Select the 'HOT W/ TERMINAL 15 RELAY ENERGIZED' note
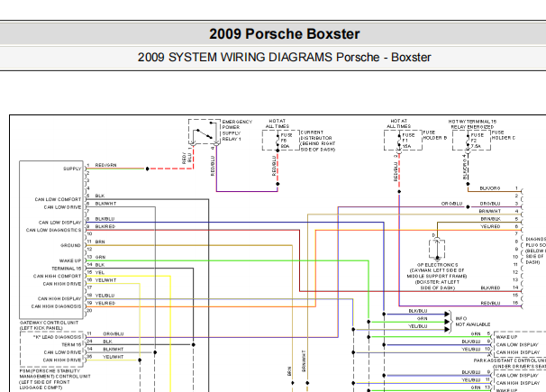 coord(472,124)
